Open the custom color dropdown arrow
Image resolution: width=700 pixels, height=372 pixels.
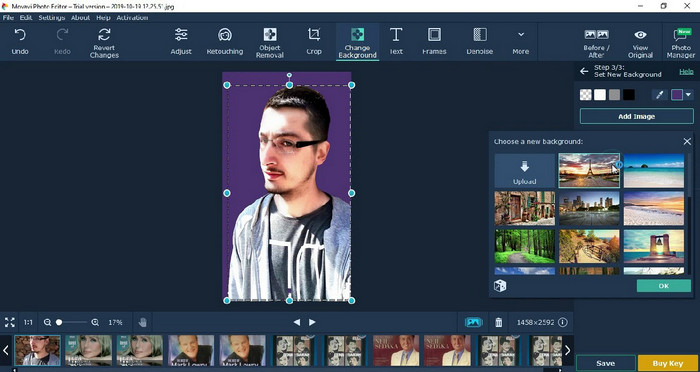click(688, 95)
